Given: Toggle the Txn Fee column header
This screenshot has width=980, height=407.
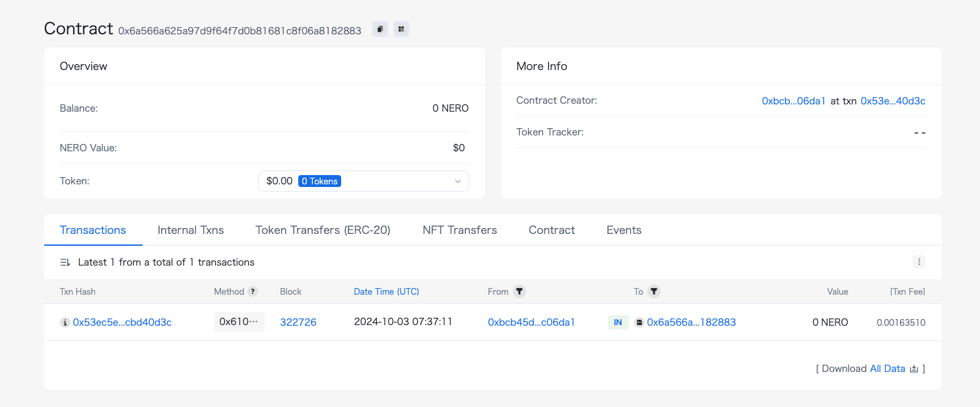Looking at the screenshot, I should click(x=907, y=291).
